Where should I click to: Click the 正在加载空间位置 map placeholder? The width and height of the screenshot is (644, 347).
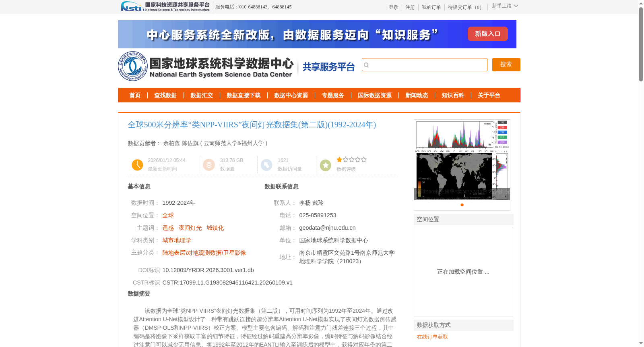coord(463,272)
